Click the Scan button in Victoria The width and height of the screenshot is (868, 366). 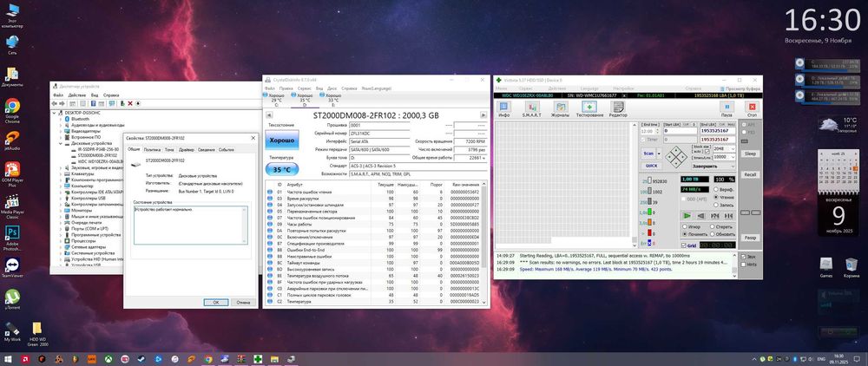point(648,154)
